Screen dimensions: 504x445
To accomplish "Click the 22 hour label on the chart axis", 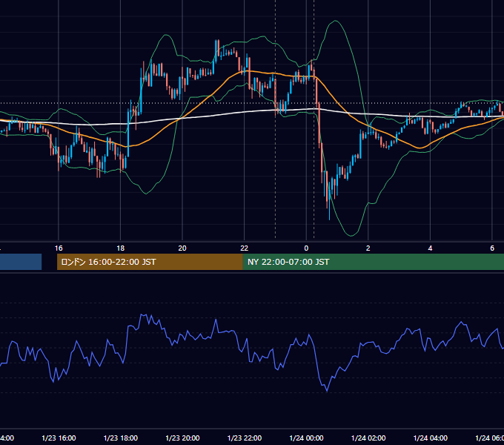I will point(245,248).
